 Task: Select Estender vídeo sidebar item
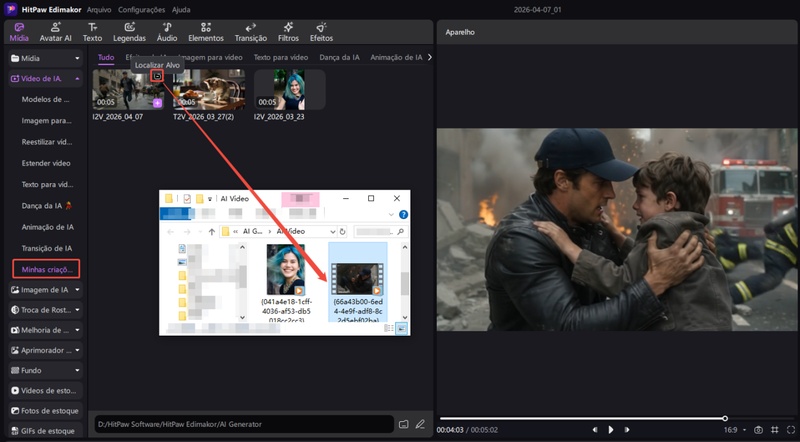(x=46, y=163)
